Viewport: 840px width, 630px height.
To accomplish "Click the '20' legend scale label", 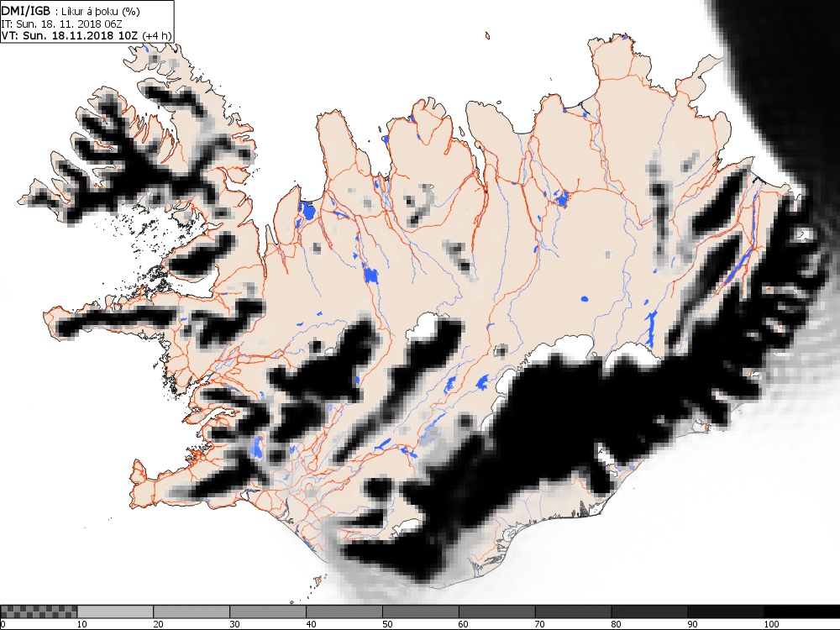I will click(158, 624).
